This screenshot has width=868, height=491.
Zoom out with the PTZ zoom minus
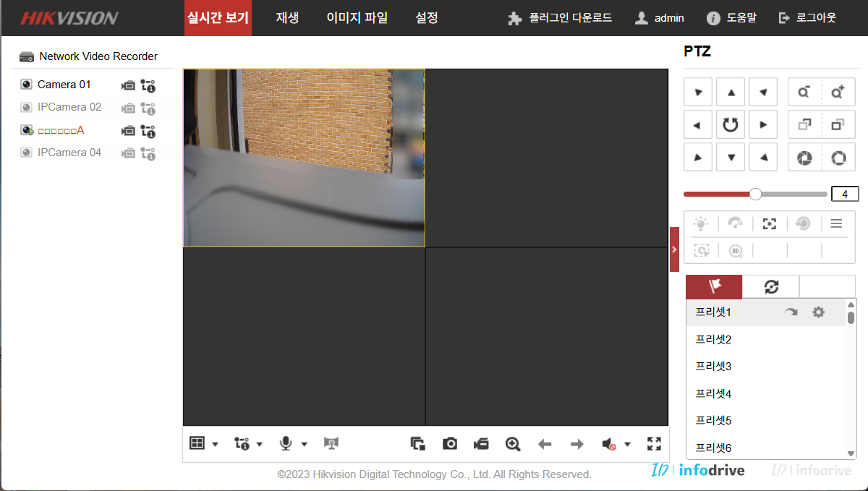pyautogui.click(x=804, y=93)
